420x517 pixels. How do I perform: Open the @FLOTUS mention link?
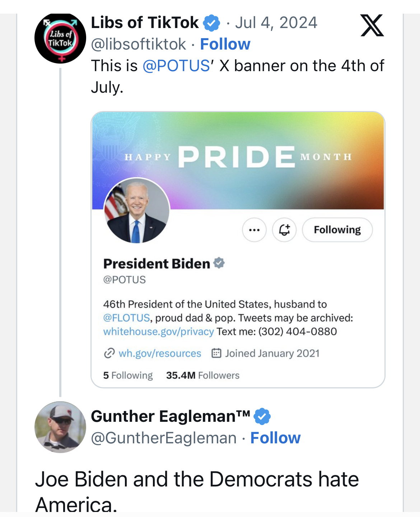126,318
